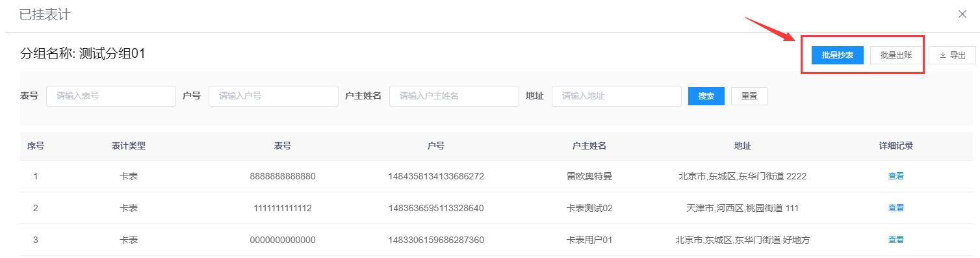Close the 已挂表计 dialog with X

[962, 14]
